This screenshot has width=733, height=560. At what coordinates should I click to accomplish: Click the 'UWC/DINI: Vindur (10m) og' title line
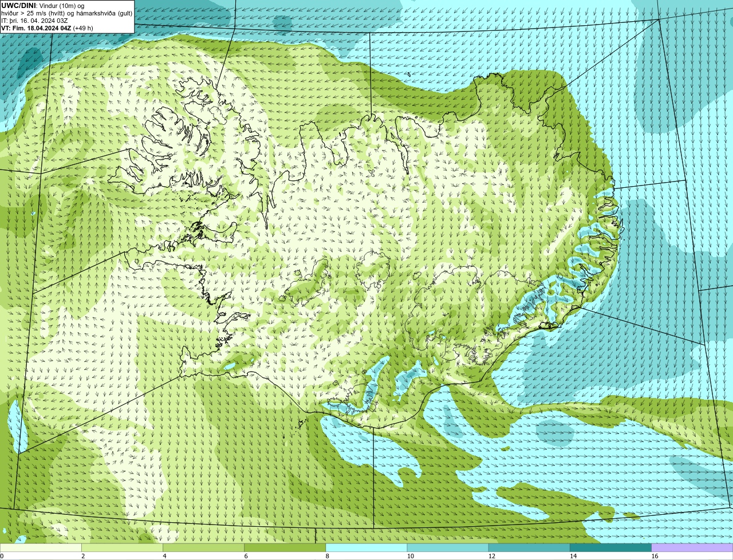43,6
